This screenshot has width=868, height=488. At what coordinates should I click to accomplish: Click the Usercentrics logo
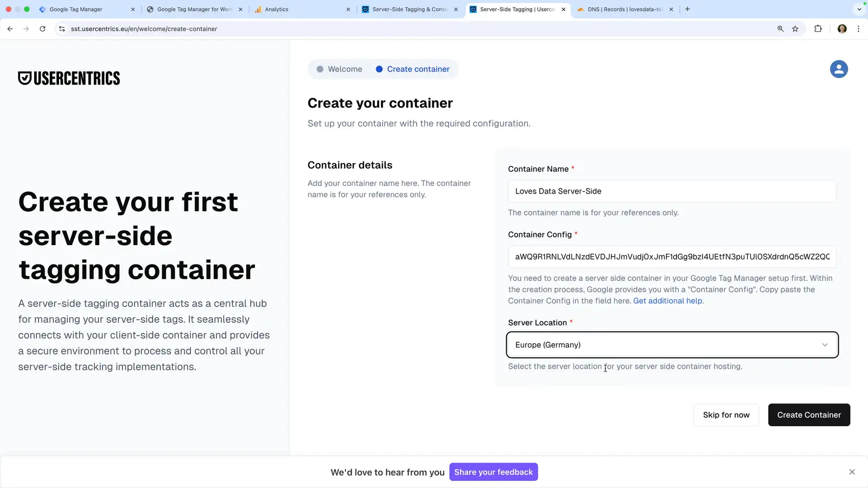(69, 78)
